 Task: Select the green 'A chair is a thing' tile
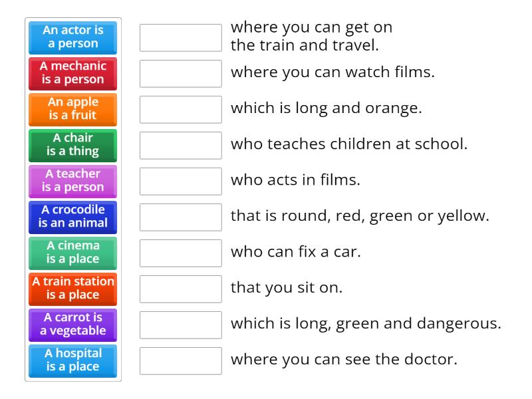coord(72,146)
